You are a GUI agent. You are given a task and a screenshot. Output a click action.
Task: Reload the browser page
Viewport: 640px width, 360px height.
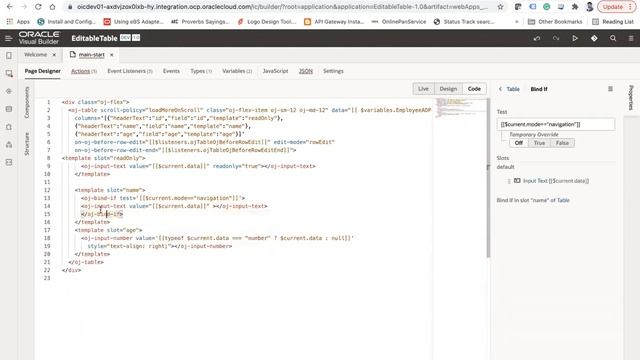tap(38, 7)
